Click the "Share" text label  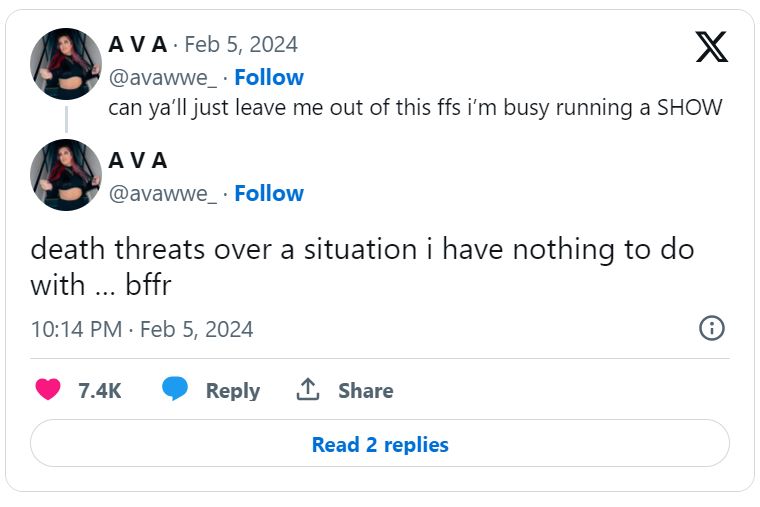pos(365,391)
